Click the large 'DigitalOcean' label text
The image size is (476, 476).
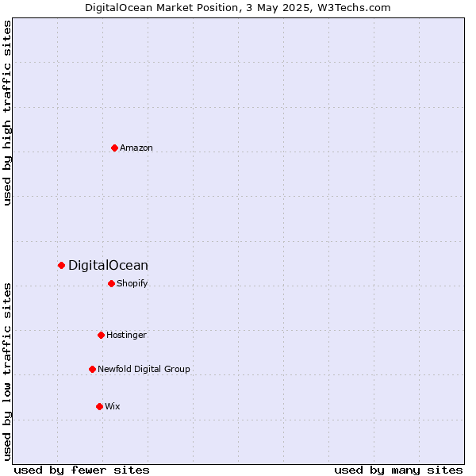(x=108, y=265)
